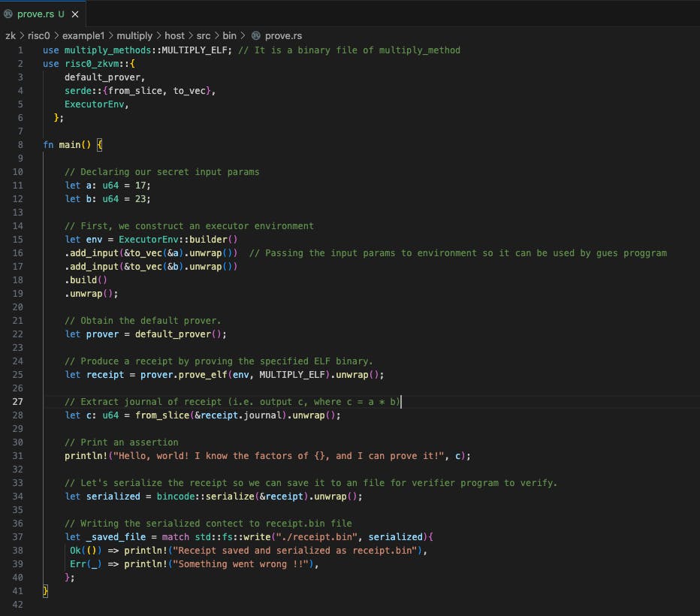Image resolution: width=700 pixels, height=616 pixels.
Task: Click prove.rs in the breadcrumb path
Action: 283,36
